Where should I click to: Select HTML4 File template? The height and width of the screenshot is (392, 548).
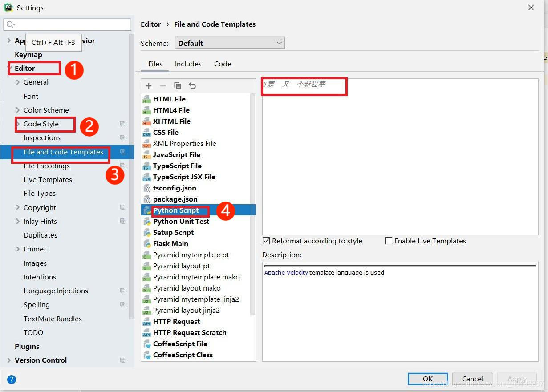[171, 110]
